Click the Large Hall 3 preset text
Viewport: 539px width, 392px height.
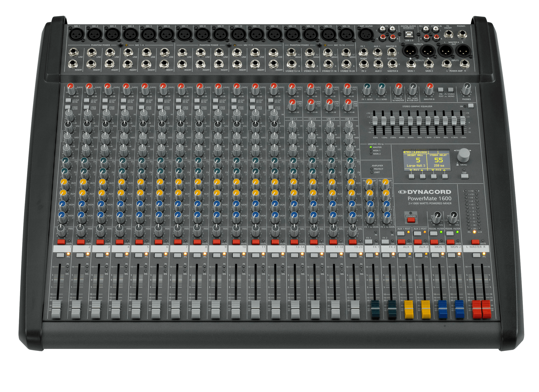click(x=416, y=166)
